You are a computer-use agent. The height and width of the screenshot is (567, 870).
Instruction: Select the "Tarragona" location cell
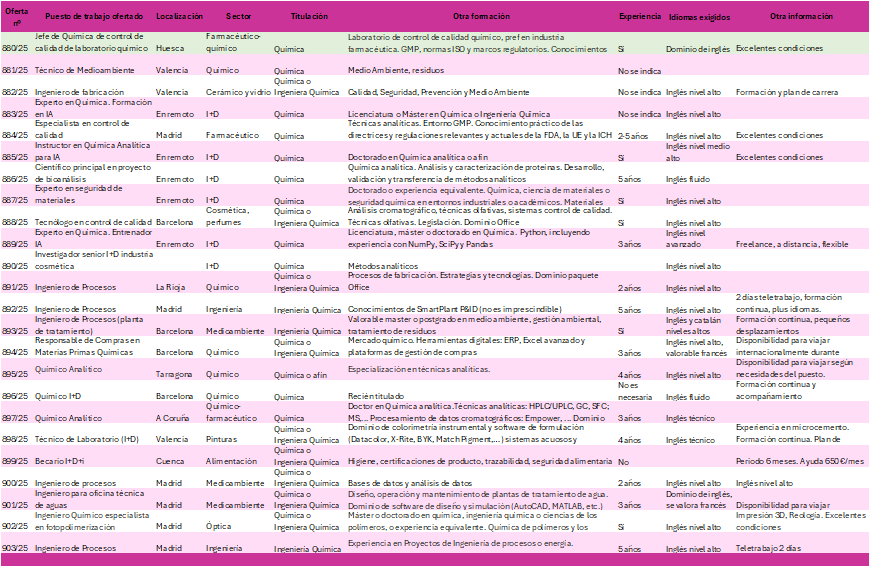(174, 374)
